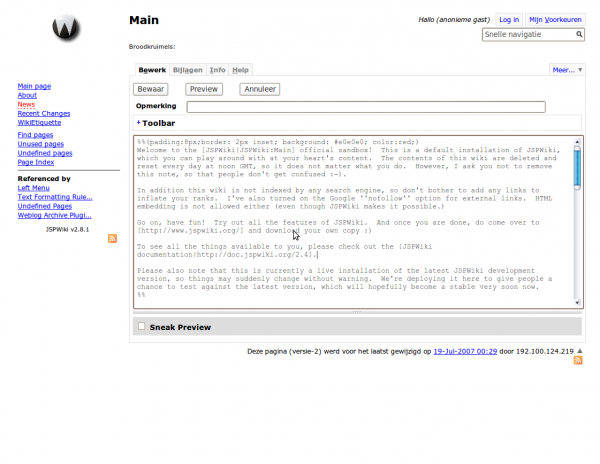Click the search magnifier icon
Viewport: 600px width, 464px height.
point(579,34)
